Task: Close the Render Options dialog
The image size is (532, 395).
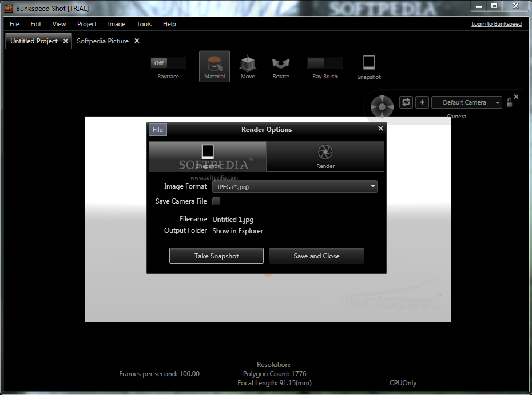Action: point(380,128)
